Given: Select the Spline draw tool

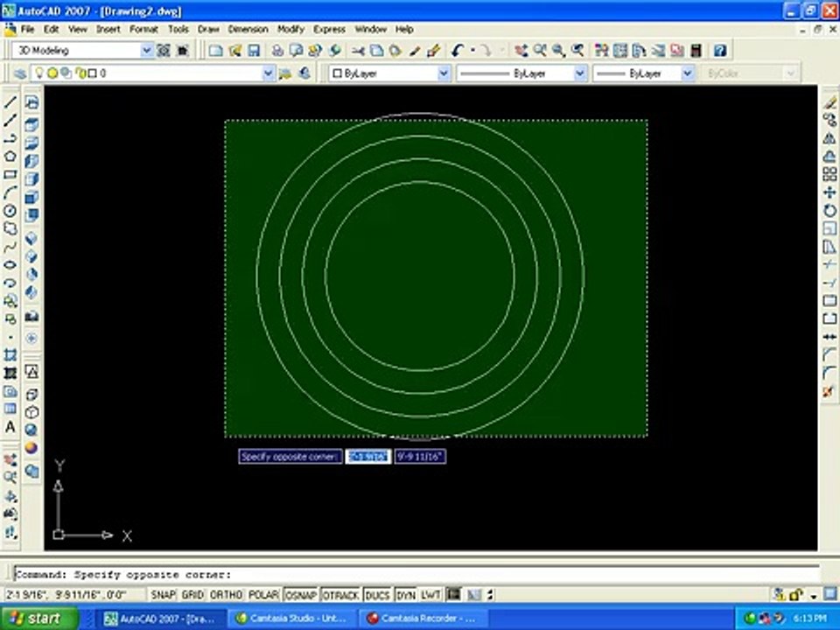Looking at the screenshot, I should coord(10,247).
